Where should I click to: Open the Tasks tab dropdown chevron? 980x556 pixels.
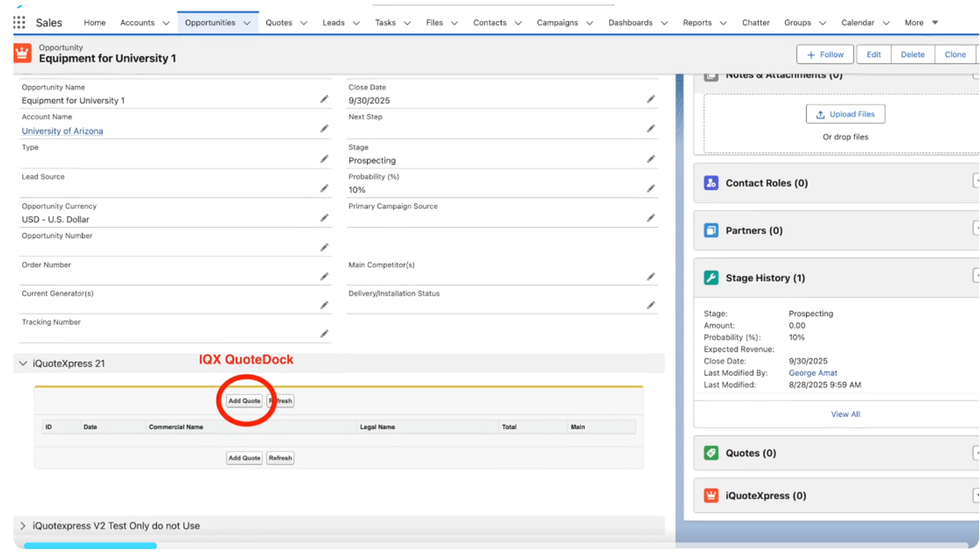408,23
